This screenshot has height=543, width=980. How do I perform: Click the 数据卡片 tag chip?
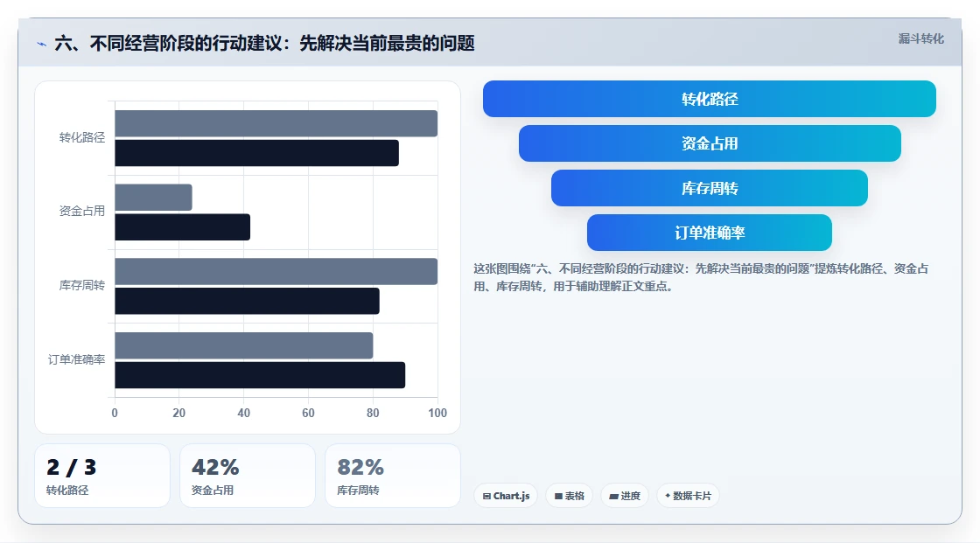click(x=688, y=496)
